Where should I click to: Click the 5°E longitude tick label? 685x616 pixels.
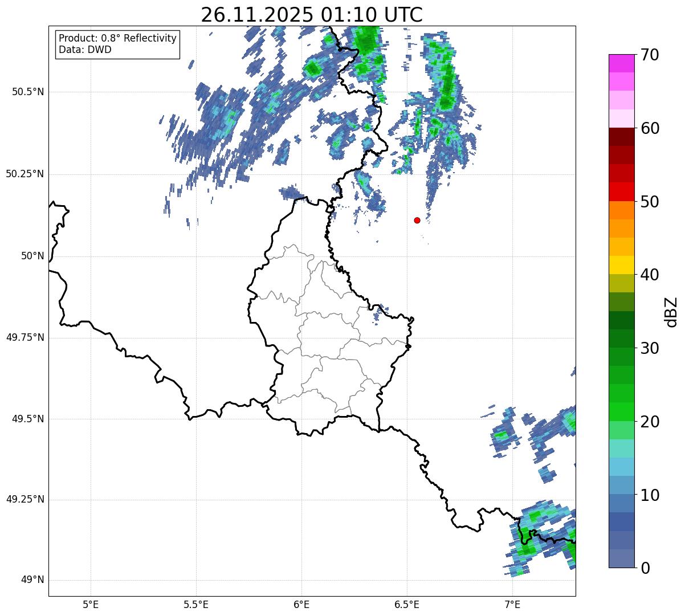(91, 604)
